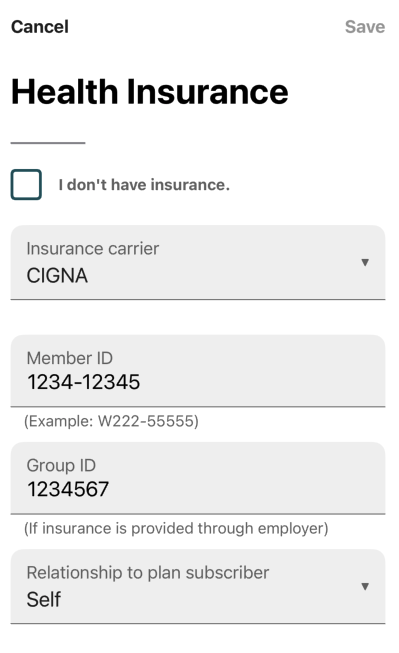Check the no-insurance checkbox
The image size is (399, 653).
pos(26,184)
